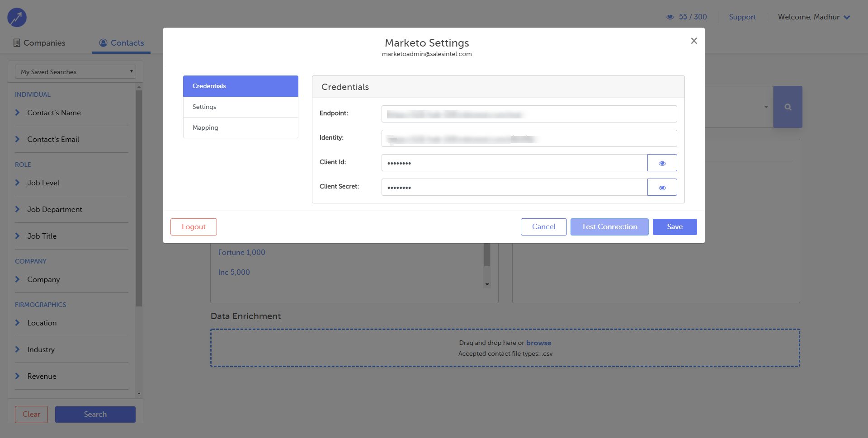868x438 pixels.
Task: Click the SalesIntel arrow logo icon
Action: [17, 18]
